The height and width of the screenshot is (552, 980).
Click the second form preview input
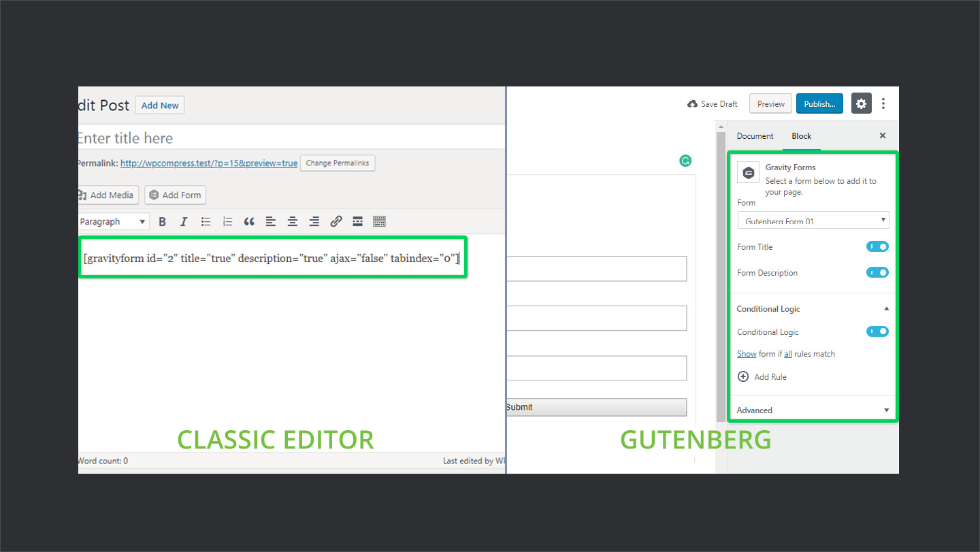coord(597,319)
